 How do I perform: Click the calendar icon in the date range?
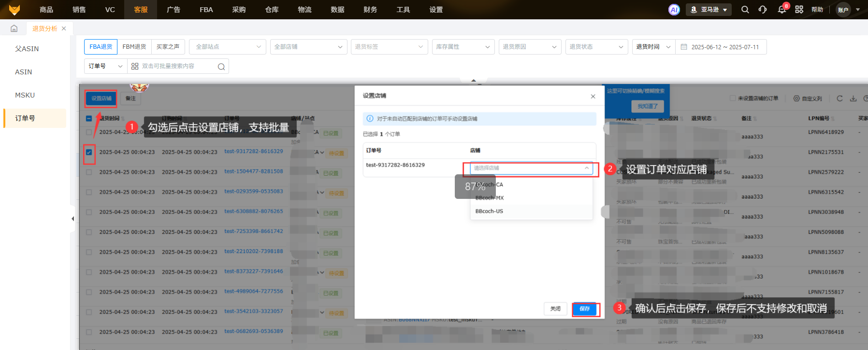684,47
